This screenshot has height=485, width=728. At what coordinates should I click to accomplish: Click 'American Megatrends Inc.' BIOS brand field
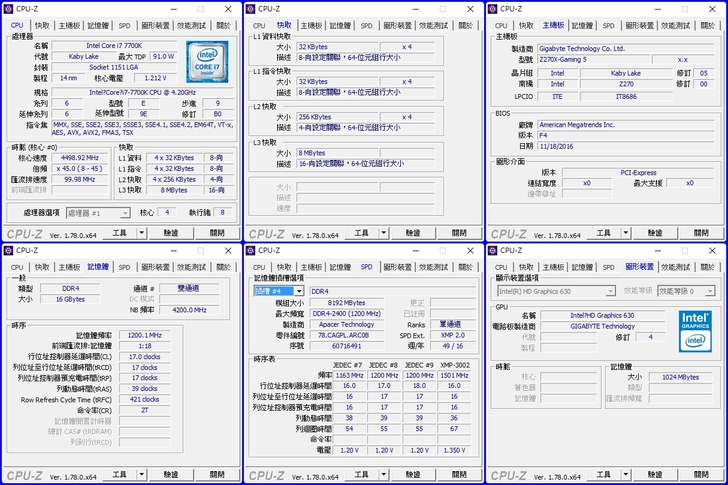pos(625,125)
